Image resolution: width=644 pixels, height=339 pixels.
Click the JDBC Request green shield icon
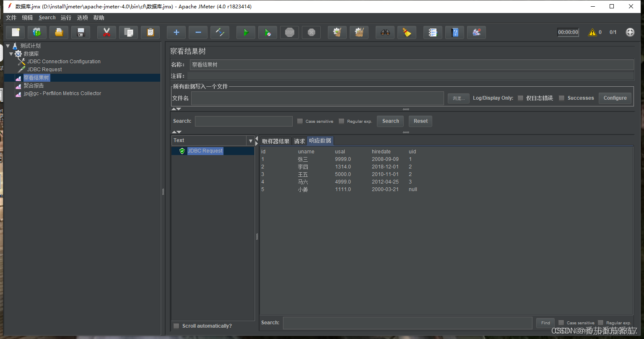click(x=182, y=151)
